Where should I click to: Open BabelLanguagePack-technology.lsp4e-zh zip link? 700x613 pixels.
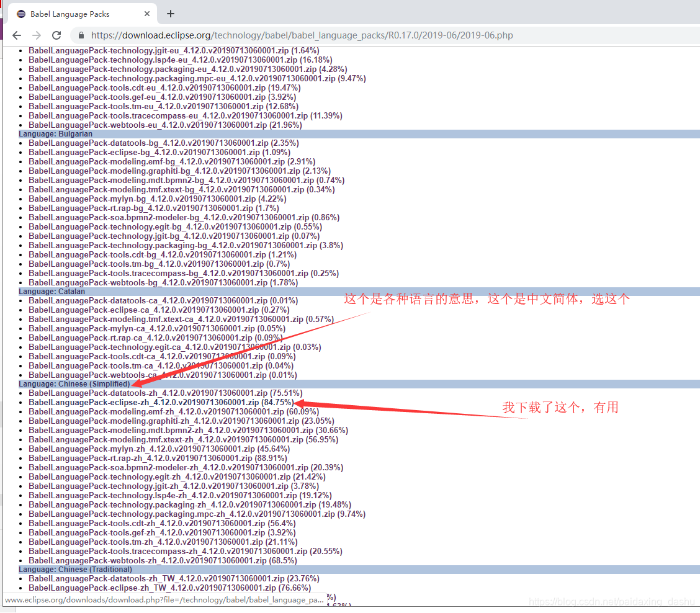181,496
